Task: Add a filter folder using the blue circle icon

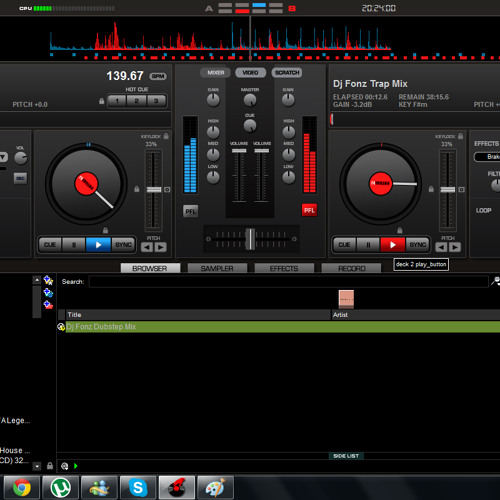Action: click(x=48, y=293)
